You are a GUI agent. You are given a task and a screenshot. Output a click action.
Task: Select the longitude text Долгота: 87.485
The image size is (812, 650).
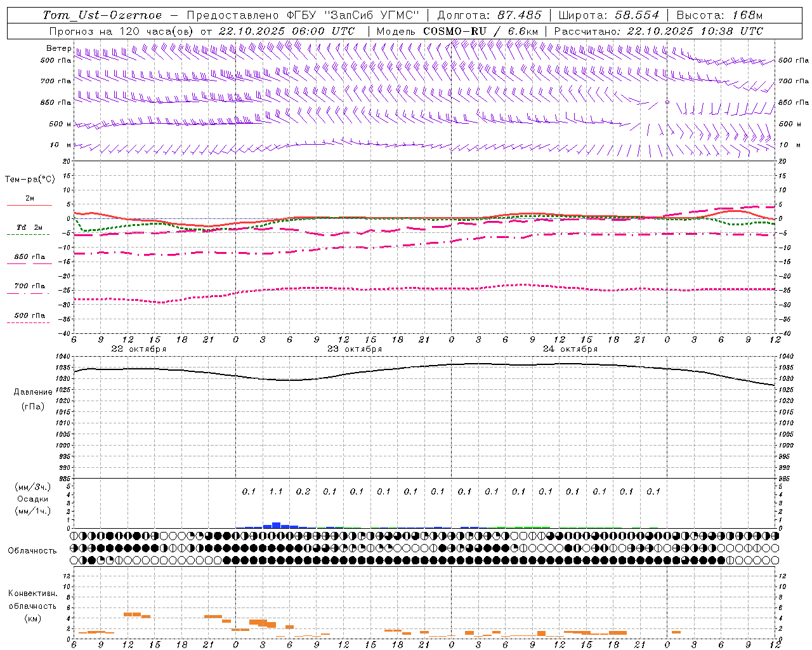click(x=490, y=15)
